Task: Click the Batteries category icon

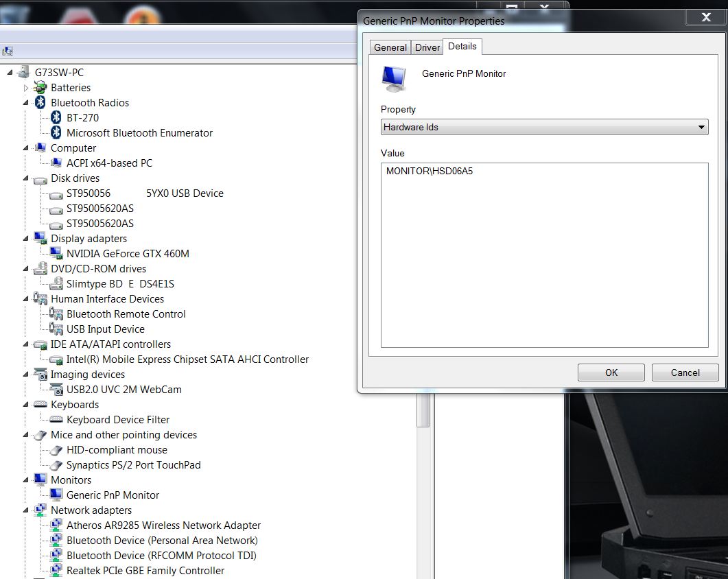Action: point(40,87)
